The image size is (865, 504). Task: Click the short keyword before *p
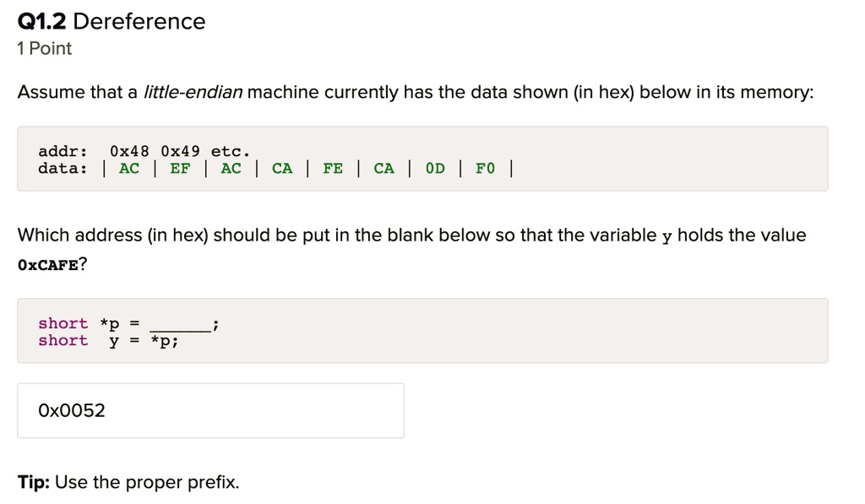coord(63,323)
